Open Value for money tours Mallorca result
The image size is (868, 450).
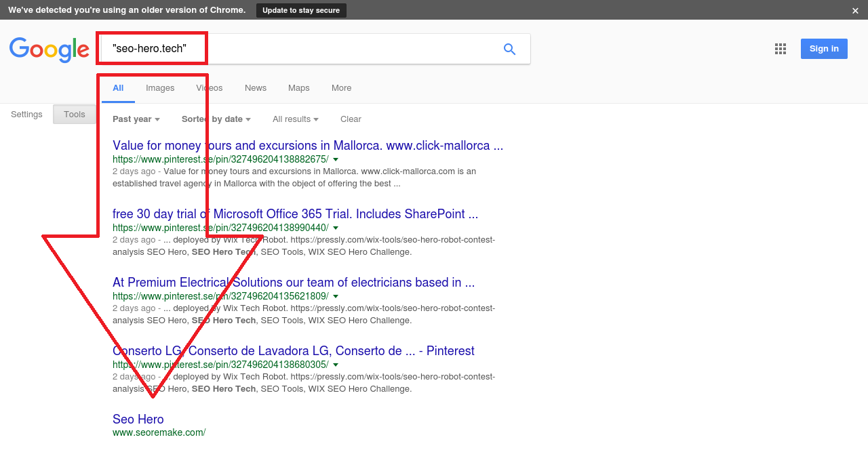308,146
